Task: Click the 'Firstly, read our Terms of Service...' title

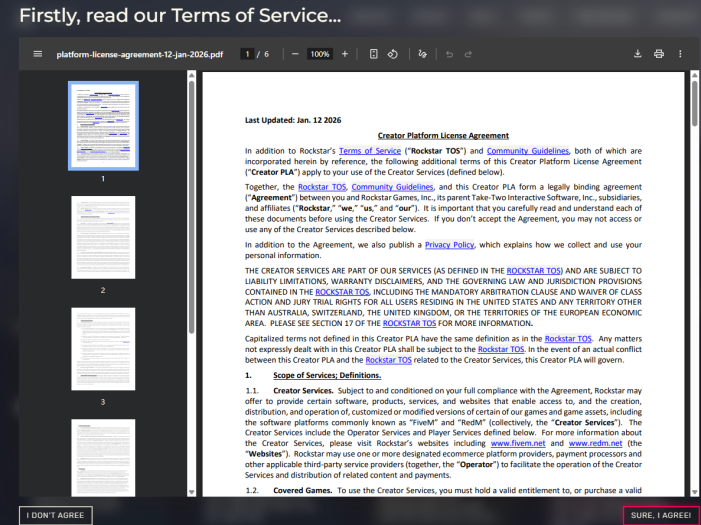Action: click(180, 16)
